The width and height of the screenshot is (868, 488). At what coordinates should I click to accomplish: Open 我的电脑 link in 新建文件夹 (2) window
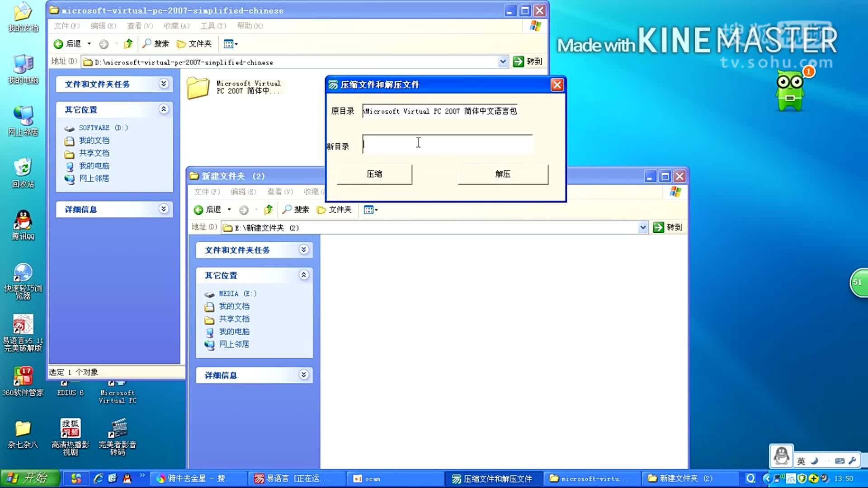point(234,332)
